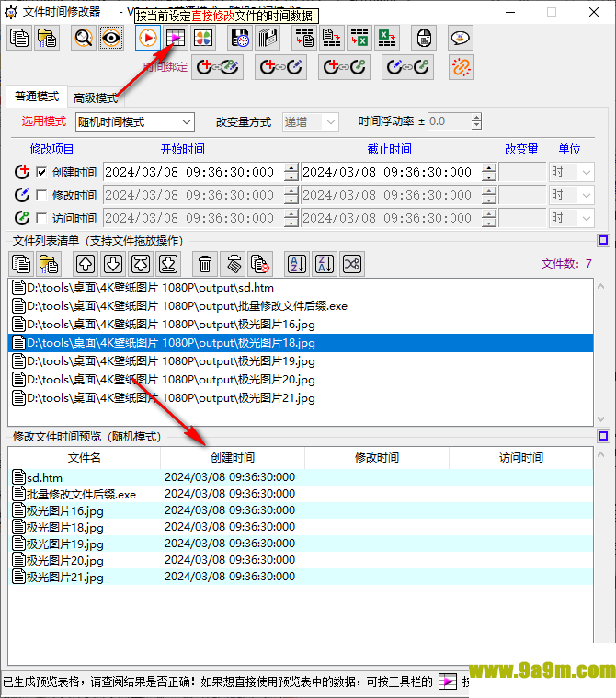Screen dimensions: 616x698
Task: Click the 文件名 column header
Action: coord(84,458)
